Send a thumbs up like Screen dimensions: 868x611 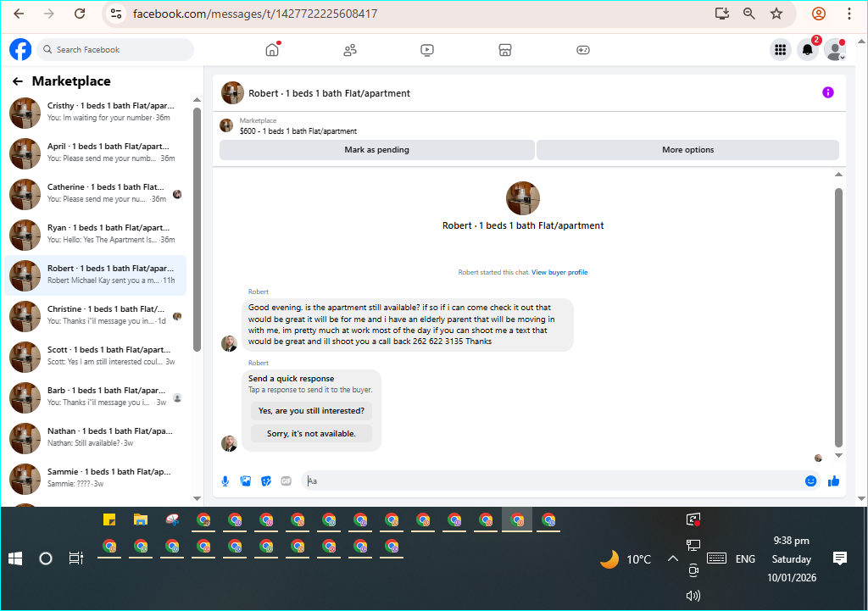(x=834, y=481)
